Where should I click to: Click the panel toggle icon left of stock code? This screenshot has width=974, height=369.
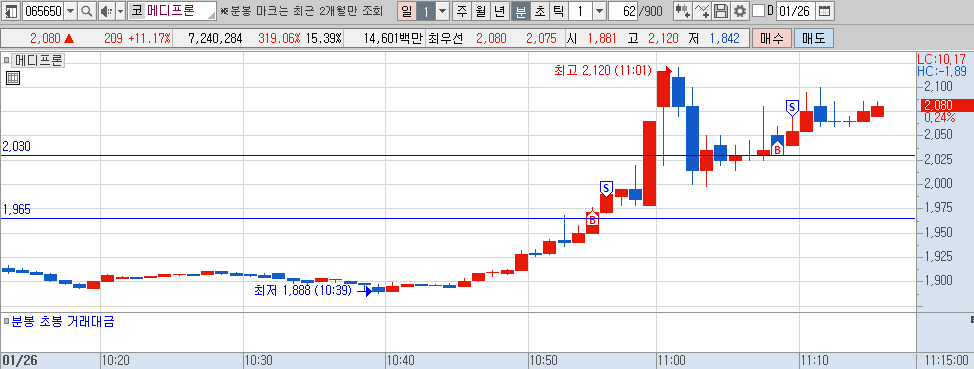click(x=11, y=11)
